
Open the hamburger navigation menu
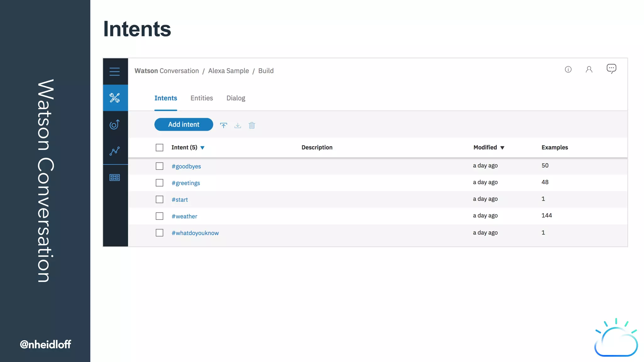[x=115, y=72]
